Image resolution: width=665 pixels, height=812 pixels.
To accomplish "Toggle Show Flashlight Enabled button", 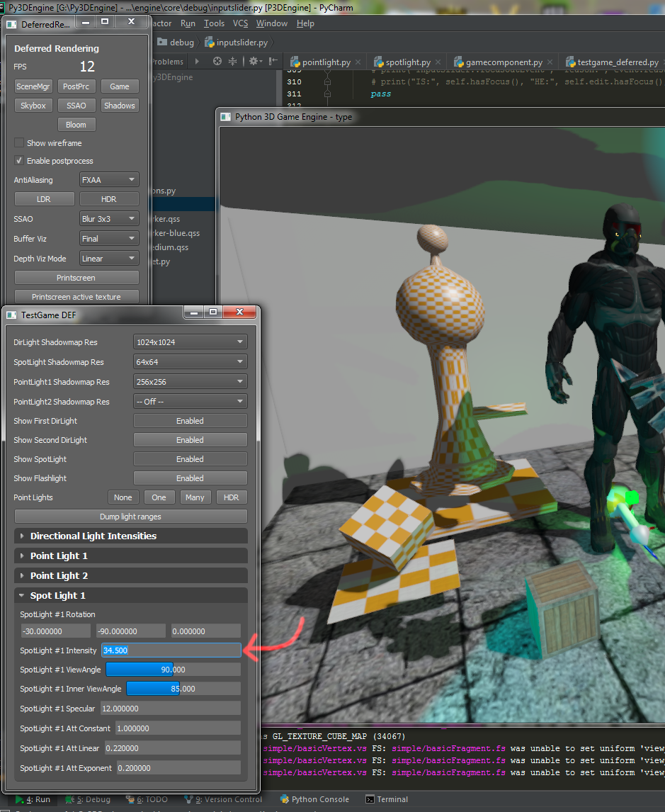I will tap(190, 478).
